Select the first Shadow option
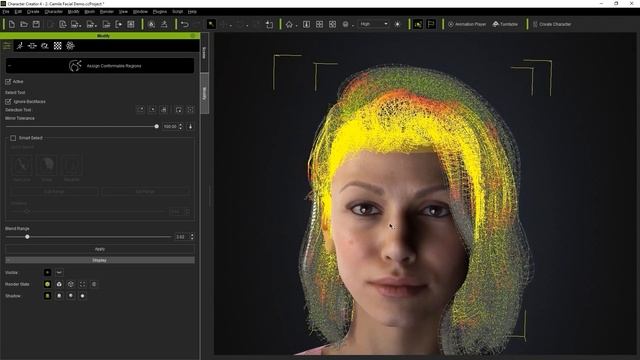640x360 pixels. click(x=47, y=296)
